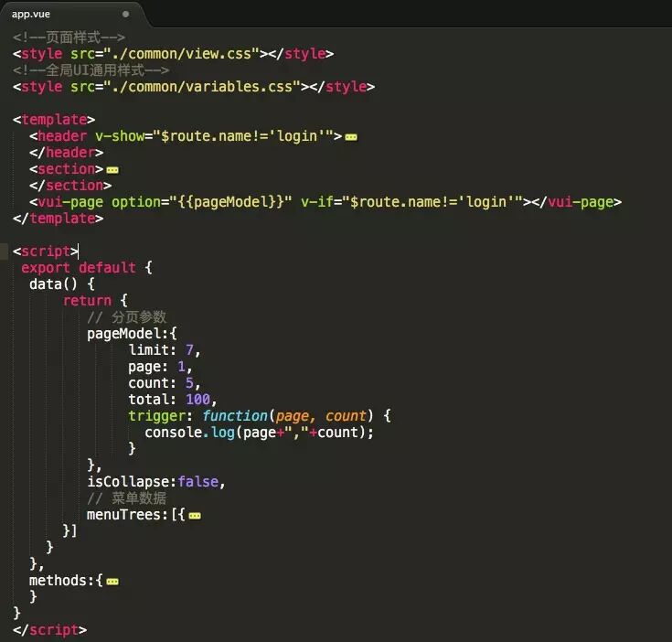
Task: Click the closing header tag line
Action: [x=67, y=153]
